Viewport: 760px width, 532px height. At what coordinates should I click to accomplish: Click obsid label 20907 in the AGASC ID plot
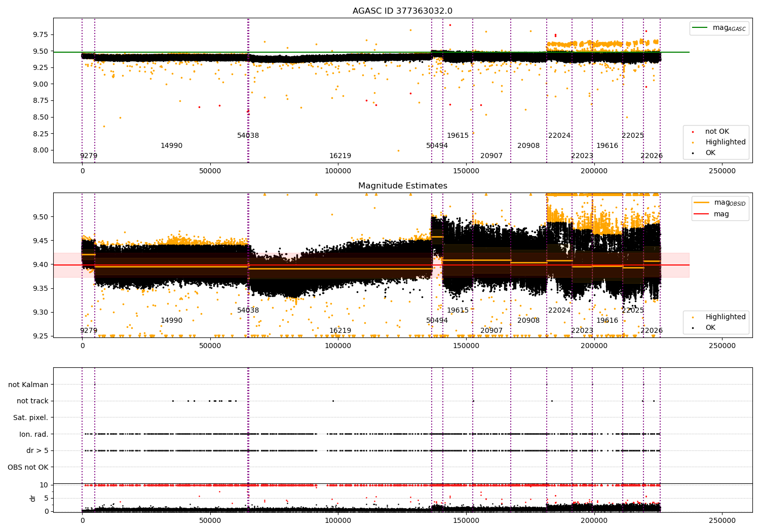[x=491, y=156]
